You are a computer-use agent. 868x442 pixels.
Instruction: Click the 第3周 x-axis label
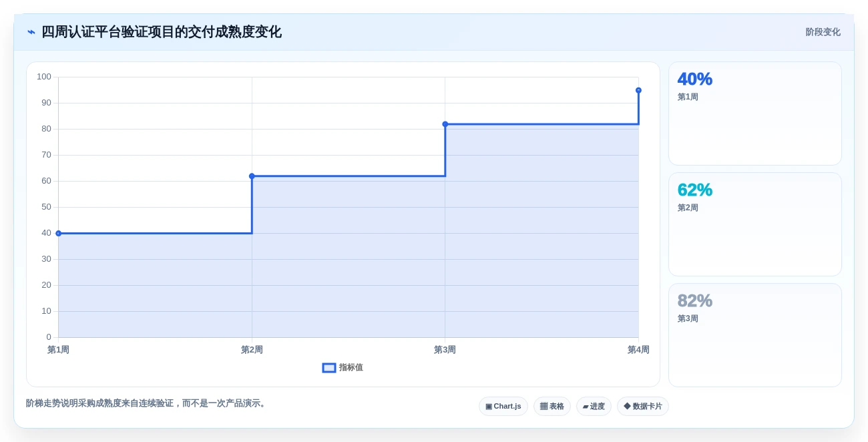445,350
